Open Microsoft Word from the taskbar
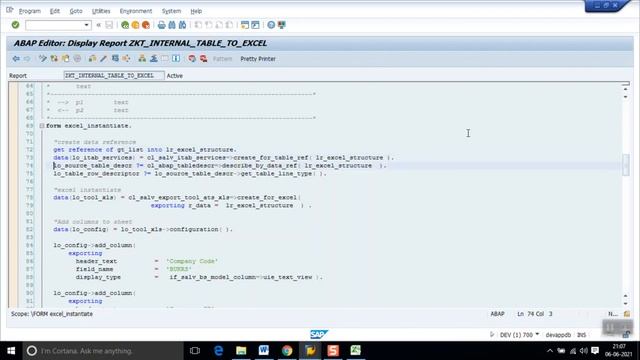 point(264,351)
